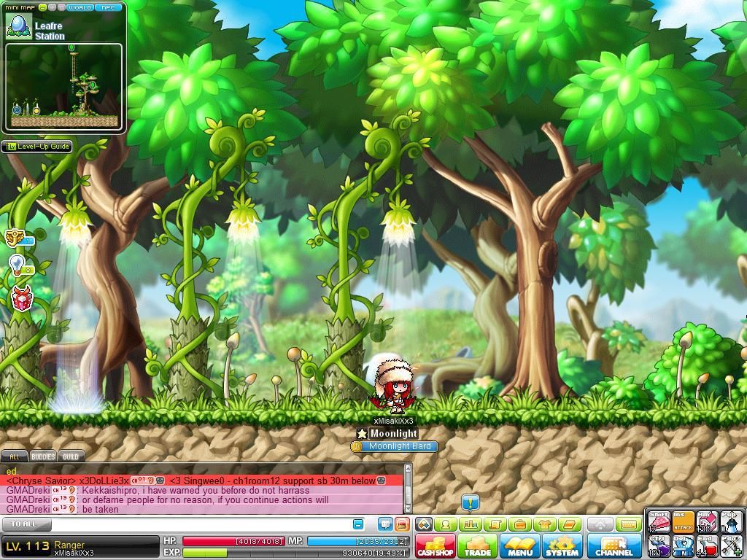This screenshot has width=747, height=560.
Task: Click the character xMisakiXx3
Action: coord(393,386)
